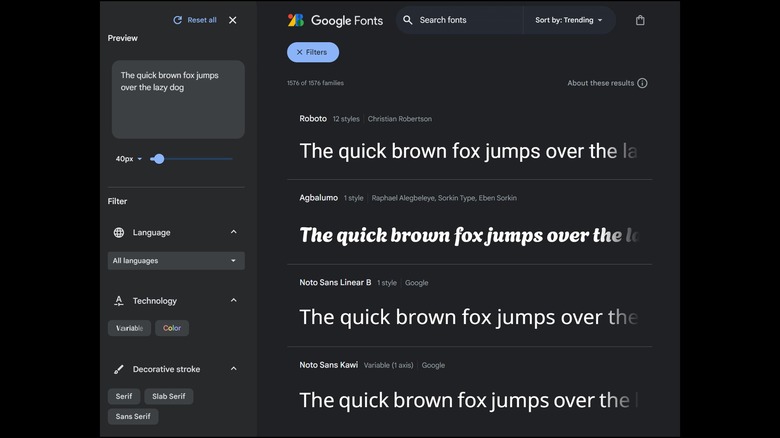Screen dimensions: 780x438
Task: Click '1576 of 1576 families' text
Action: 315,83
